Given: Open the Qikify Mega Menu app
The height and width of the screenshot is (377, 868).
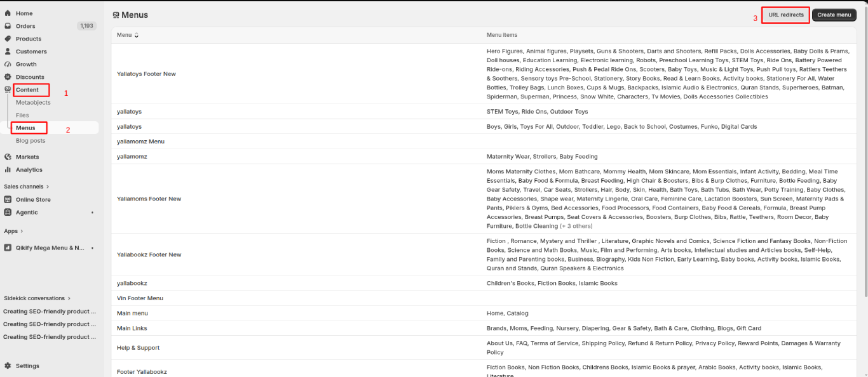Looking at the screenshot, I should [x=50, y=248].
